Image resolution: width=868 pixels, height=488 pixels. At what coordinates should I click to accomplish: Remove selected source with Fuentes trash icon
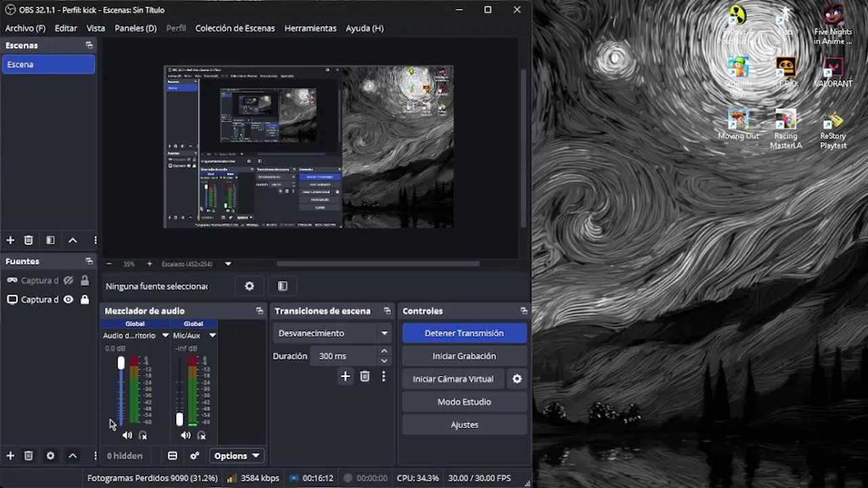[x=28, y=455]
